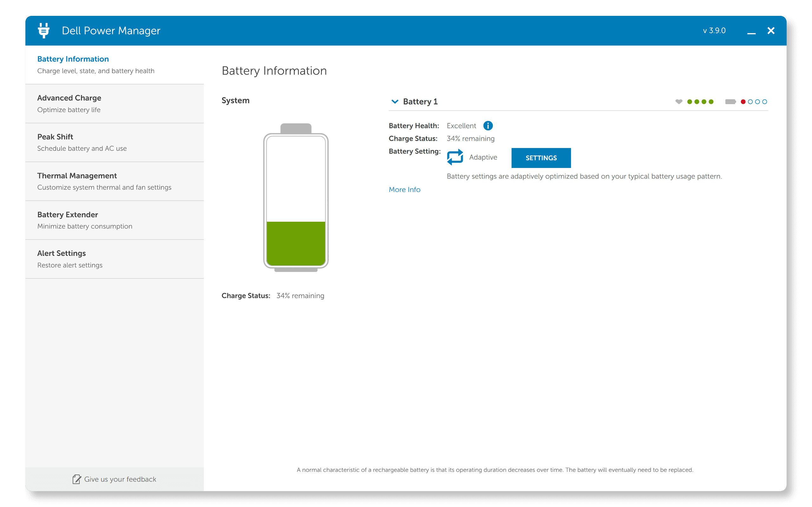Image resolution: width=812 pixels, height=507 pixels.
Task: Select Alert Settings in sidebar
Action: click(115, 259)
